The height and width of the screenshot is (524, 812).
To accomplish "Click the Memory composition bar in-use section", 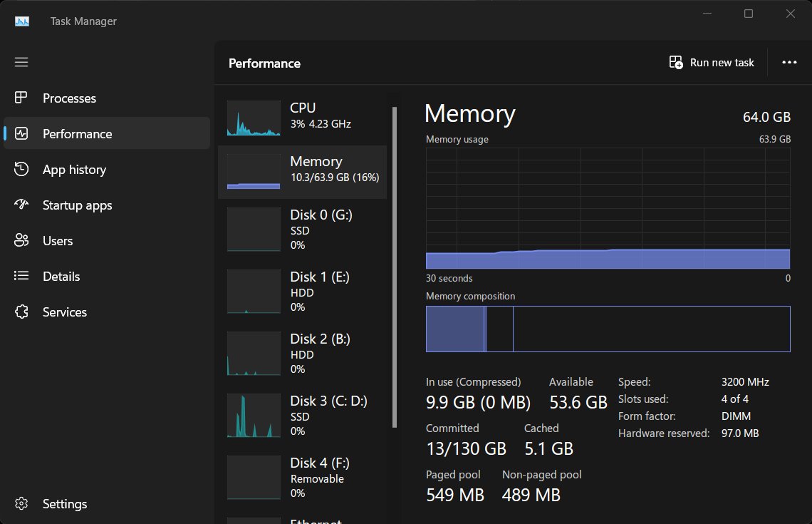I will 455,329.
